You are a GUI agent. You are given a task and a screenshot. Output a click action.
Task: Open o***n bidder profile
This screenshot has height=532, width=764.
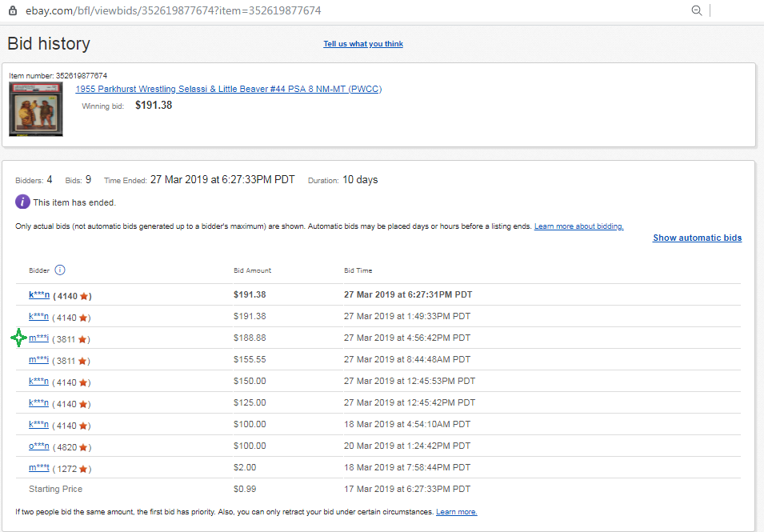pyautogui.click(x=39, y=446)
